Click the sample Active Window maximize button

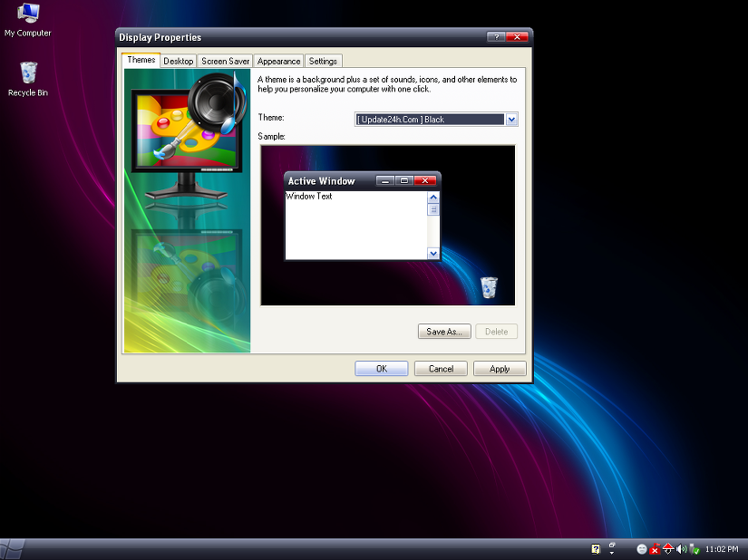404,180
